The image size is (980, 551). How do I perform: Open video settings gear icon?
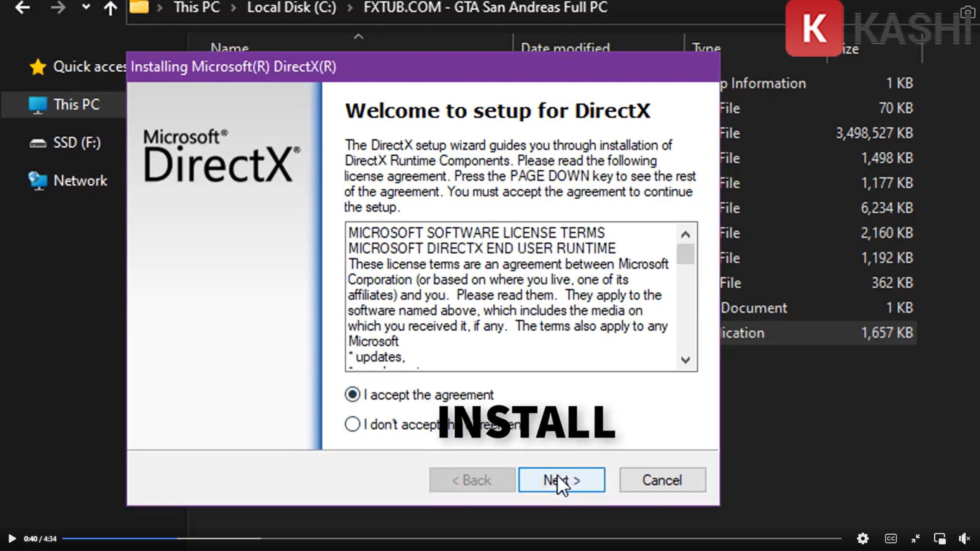click(x=862, y=538)
